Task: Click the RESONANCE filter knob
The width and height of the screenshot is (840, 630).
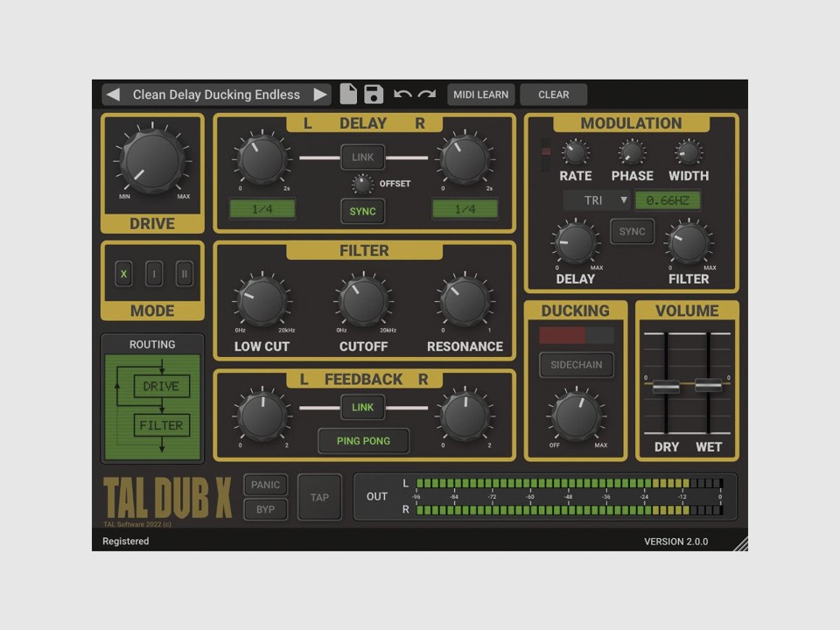Action: coord(465,302)
